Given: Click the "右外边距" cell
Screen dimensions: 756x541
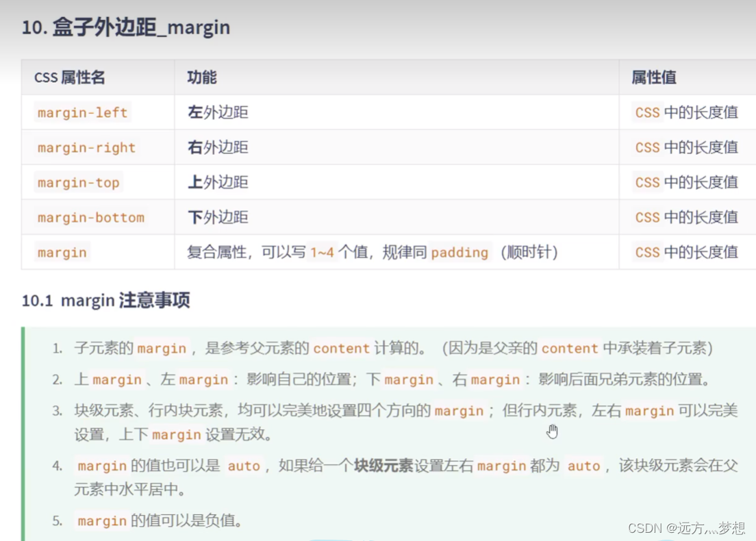Looking at the screenshot, I should (x=218, y=147).
